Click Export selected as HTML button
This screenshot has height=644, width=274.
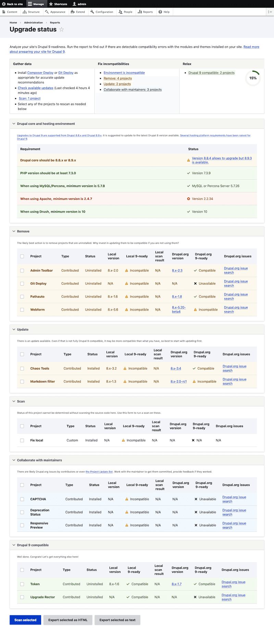(x=68, y=620)
